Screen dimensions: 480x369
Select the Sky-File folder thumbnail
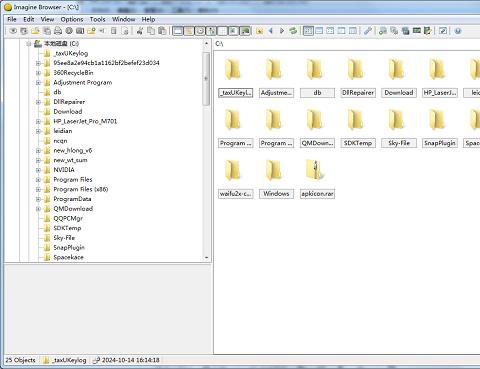399,128
